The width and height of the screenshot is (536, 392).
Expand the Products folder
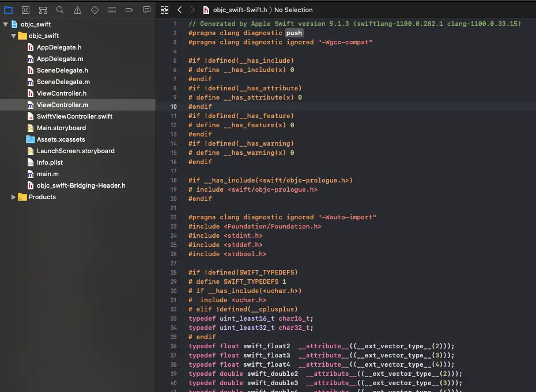[x=13, y=197]
